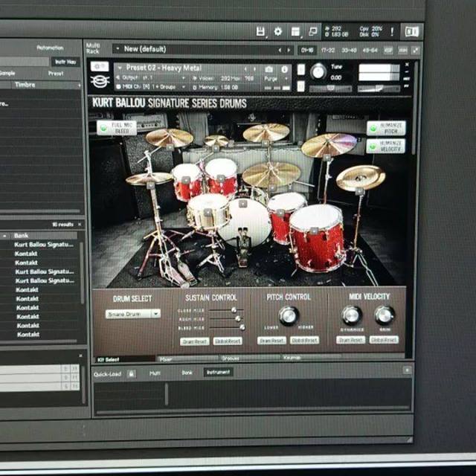Click the next multi arrow next to New (default)
The height and width of the screenshot is (476, 476).
tap(289, 50)
